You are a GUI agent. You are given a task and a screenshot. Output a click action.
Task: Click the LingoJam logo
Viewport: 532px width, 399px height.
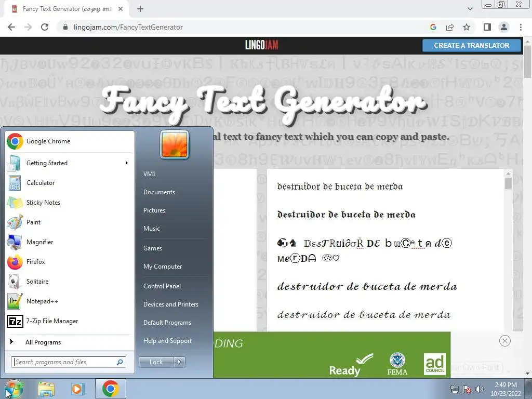(262, 45)
